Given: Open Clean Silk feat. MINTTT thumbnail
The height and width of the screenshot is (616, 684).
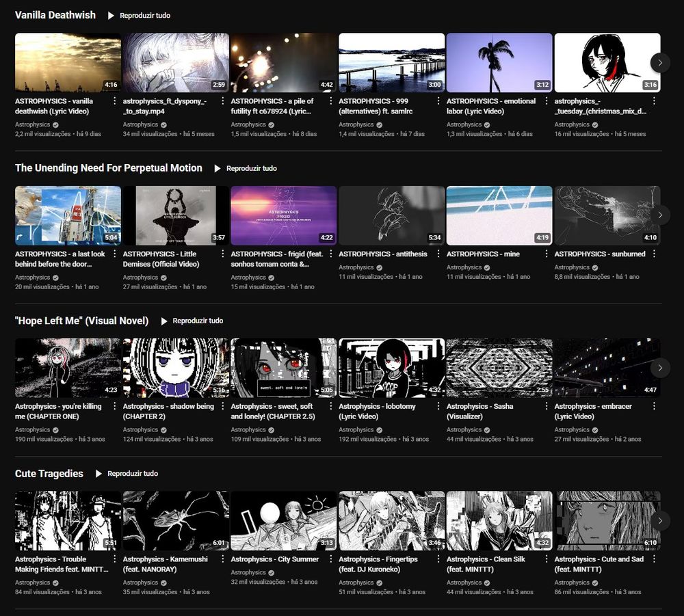Looking at the screenshot, I should click(499, 520).
